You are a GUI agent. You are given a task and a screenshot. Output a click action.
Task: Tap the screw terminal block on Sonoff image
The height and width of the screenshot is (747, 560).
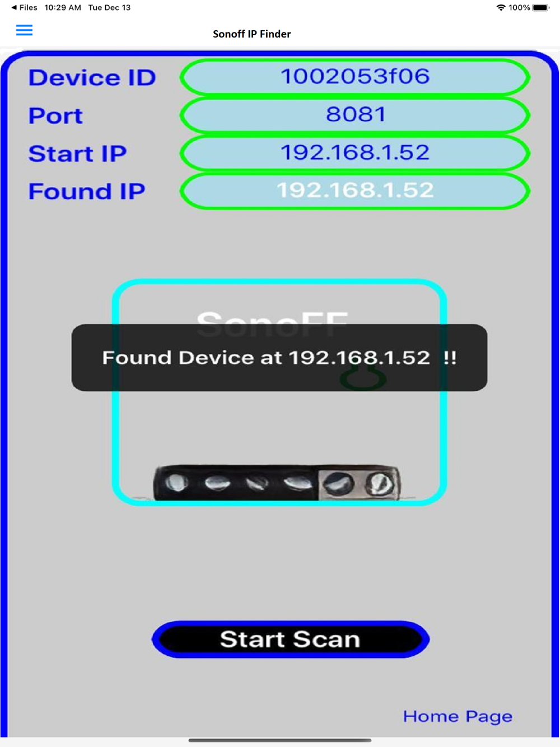277,483
